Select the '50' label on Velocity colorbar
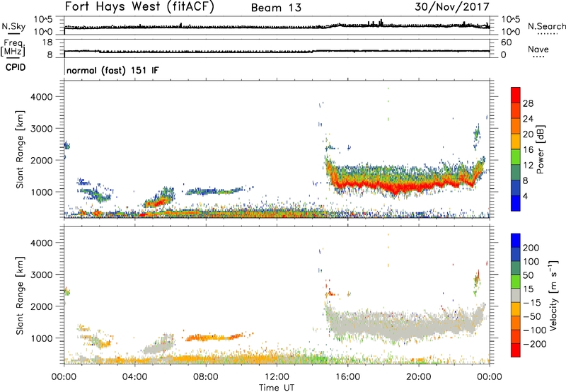 click(x=528, y=275)
